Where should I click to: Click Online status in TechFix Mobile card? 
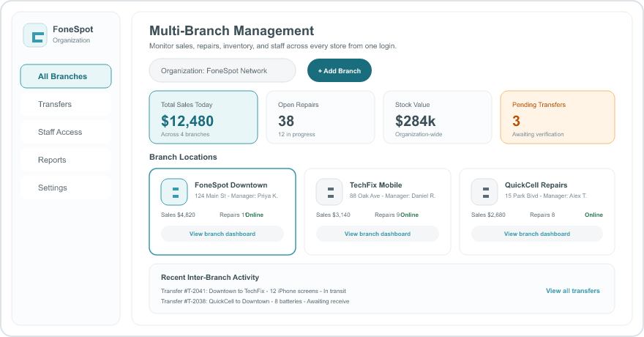click(x=410, y=215)
